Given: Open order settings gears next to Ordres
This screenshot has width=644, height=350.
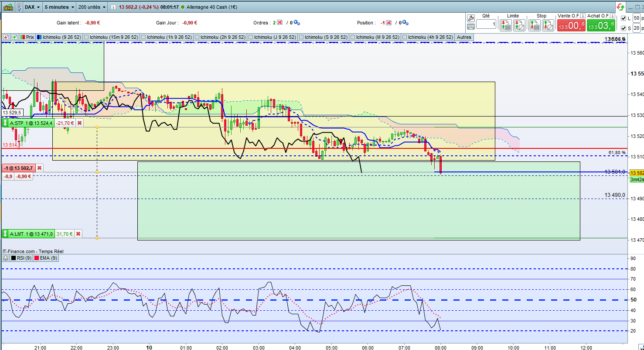Looking at the screenshot, I should click(x=296, y=23).
